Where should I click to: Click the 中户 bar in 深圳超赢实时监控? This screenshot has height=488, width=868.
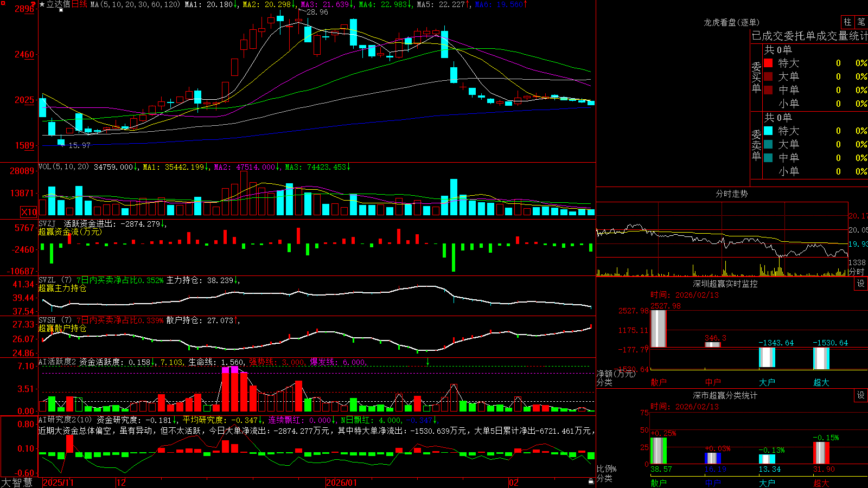click(713, 344)
